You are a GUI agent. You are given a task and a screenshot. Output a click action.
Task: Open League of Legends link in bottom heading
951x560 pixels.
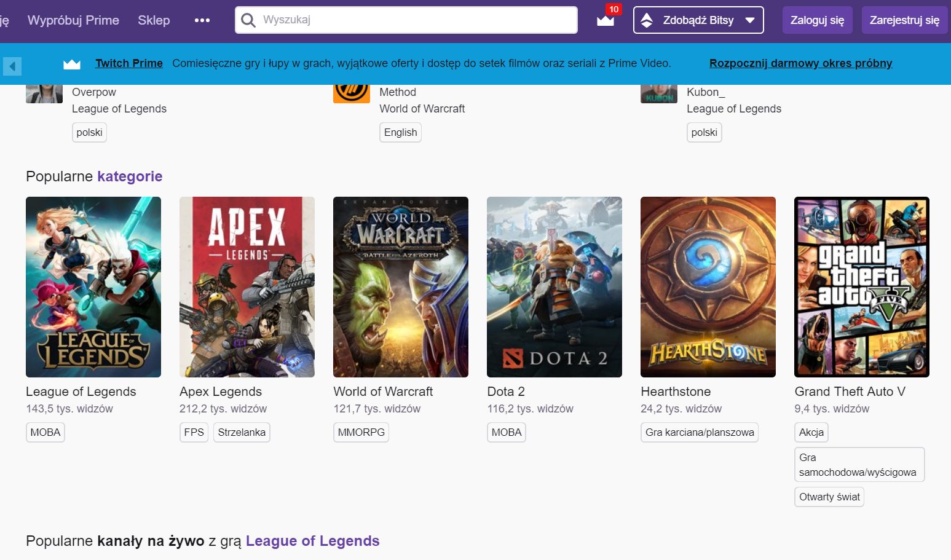[312, 541]
